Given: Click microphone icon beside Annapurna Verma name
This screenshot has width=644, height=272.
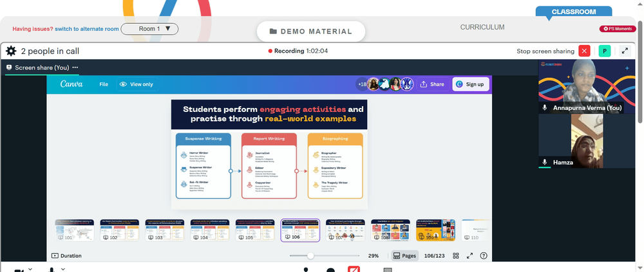Looking at the screenshot, I should click(545, 108).
